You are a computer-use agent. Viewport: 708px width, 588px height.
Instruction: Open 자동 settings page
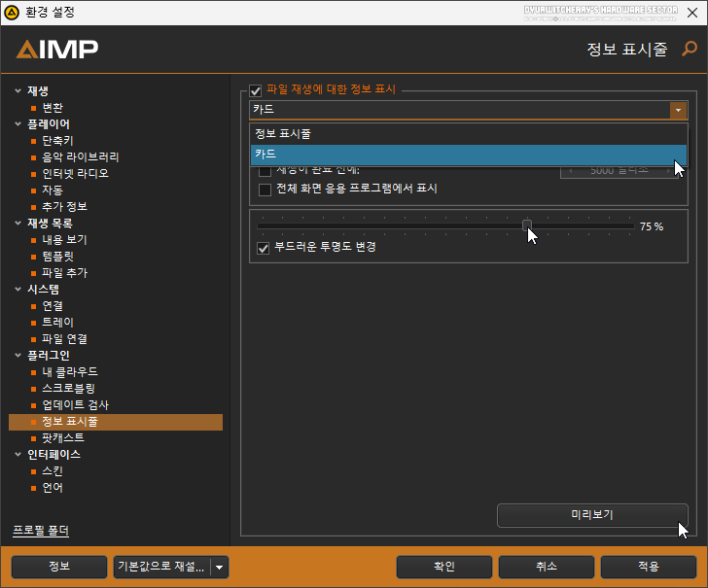(x=53, y=190)
